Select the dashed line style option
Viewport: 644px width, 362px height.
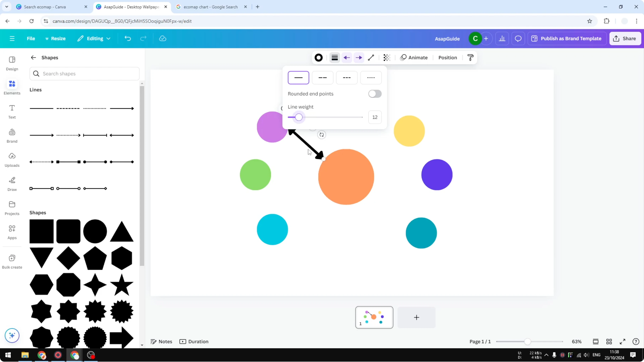pos(323,78)
